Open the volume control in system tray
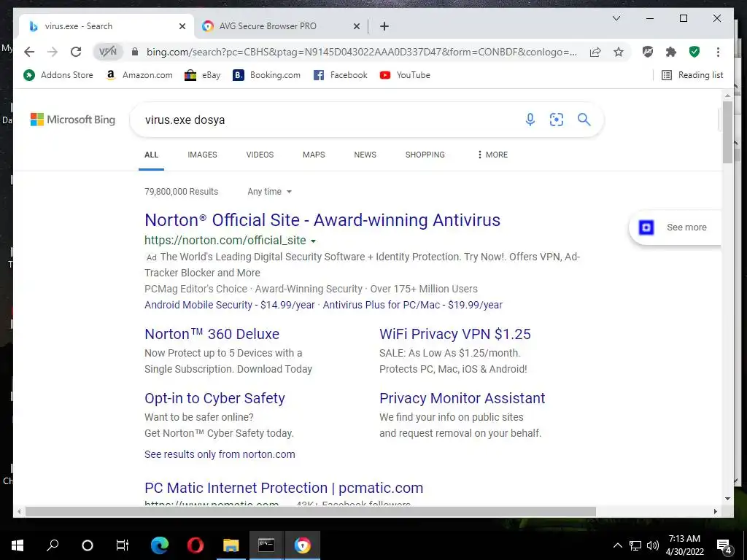 pos(653,545)
